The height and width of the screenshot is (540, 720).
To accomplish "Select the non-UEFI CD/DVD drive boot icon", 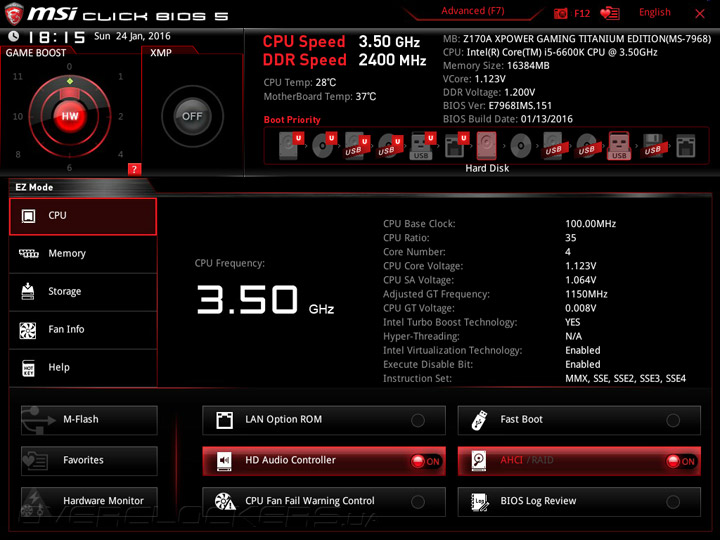I will (x=520, y=146).
